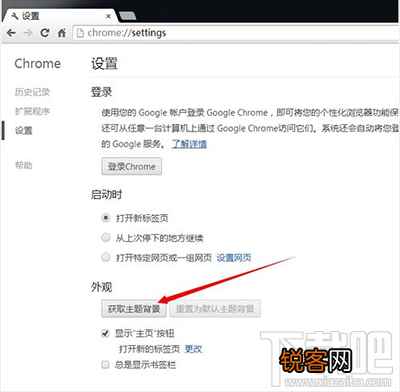Click the chrome://settings address bar
The height and width of the screenshot is (392, 400).
tap(235, 33)
